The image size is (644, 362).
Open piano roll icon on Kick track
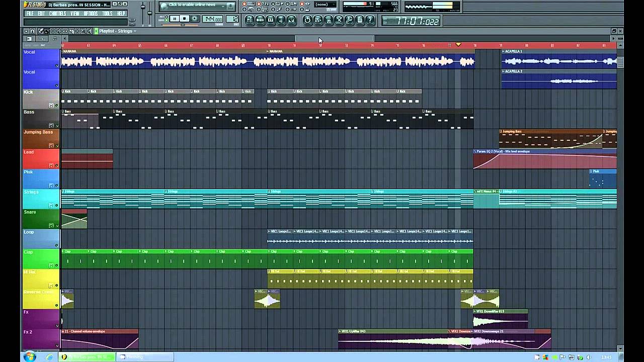pos(51,106)
